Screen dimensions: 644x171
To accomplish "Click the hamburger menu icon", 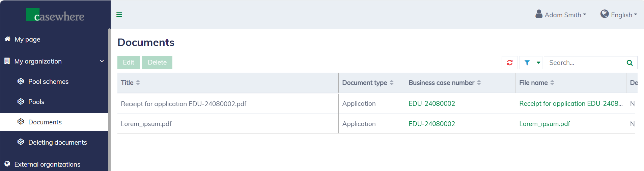I will coord(119,15).
